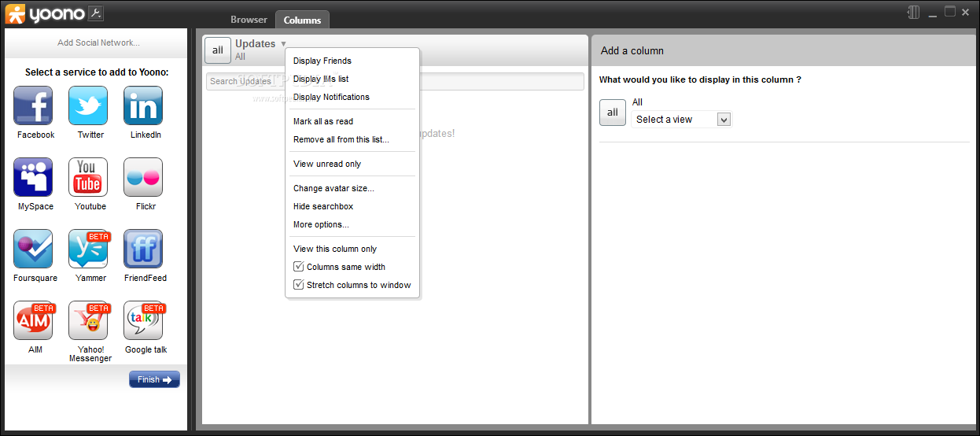Add the Foursquare service
The width and height of the screenshot is (980, 436).
33,249
